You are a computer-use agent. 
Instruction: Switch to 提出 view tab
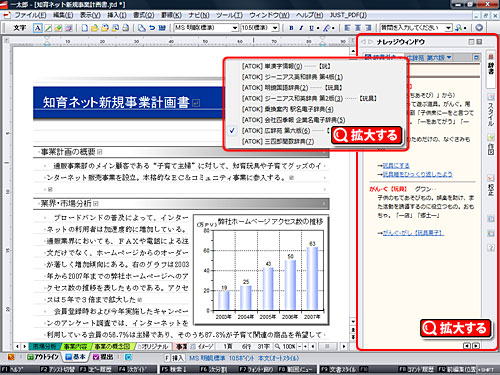[x=103, y=357]
